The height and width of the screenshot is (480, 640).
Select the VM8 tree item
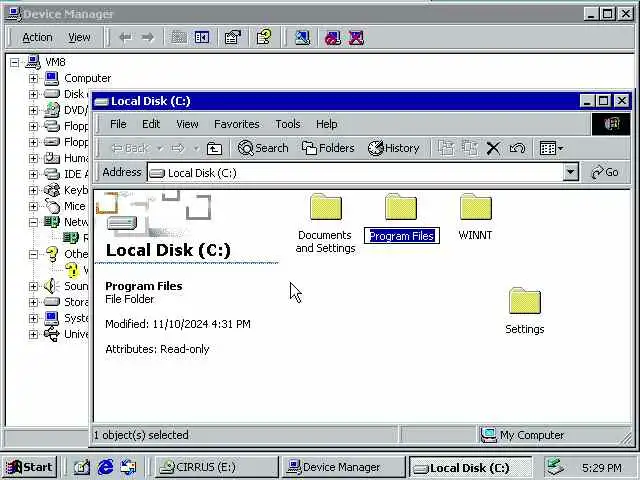click(55, 62)
